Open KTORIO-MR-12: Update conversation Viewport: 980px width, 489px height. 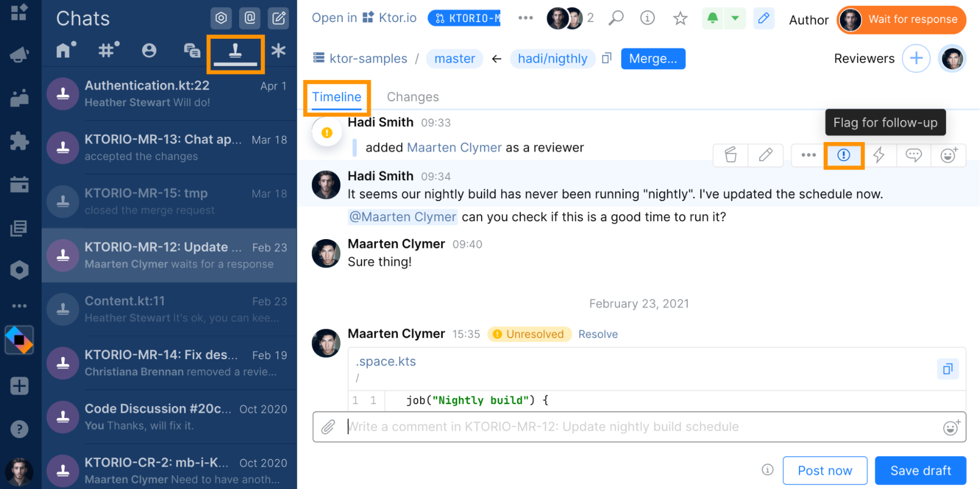(169, 255)
